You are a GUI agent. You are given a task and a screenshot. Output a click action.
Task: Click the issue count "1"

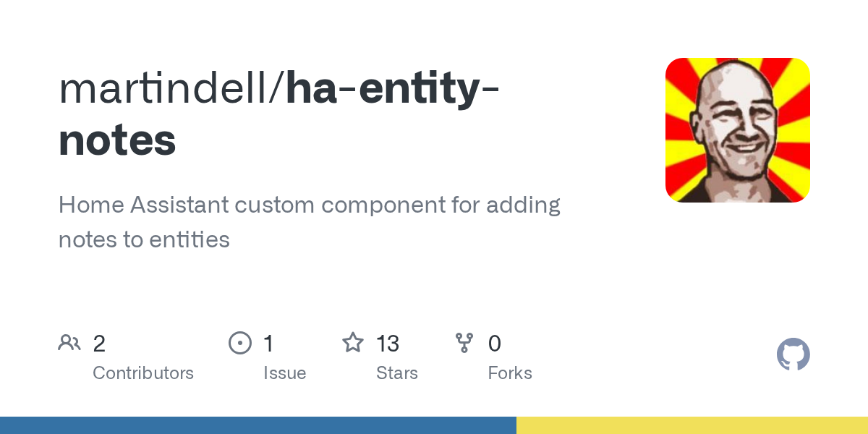click(268, 344)
